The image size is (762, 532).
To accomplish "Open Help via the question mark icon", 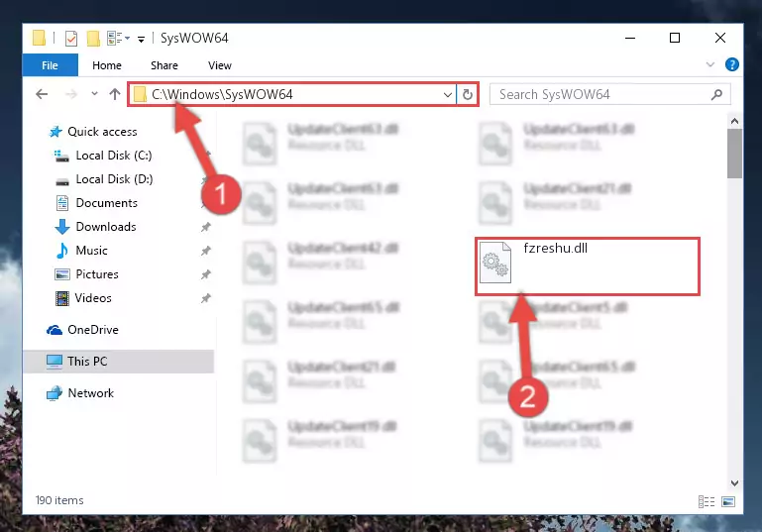I will tap(732, 64).
